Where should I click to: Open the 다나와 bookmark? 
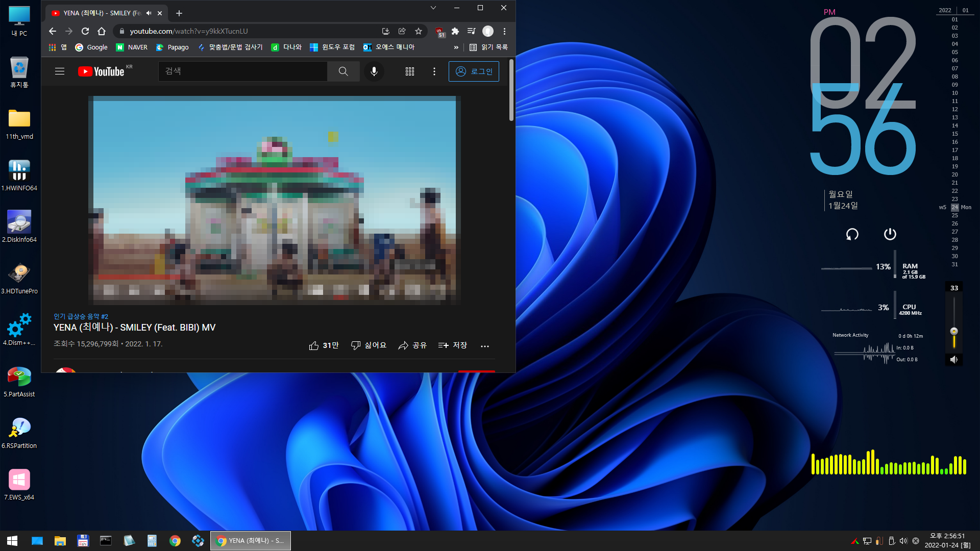click(286, 47)
